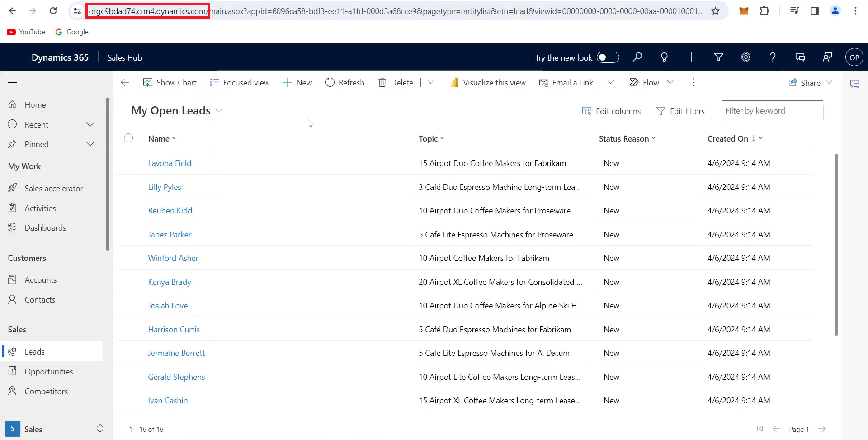This screenshot has height=440, width=868.
Task: Create a New lead
Action: (x=297, y=82)
